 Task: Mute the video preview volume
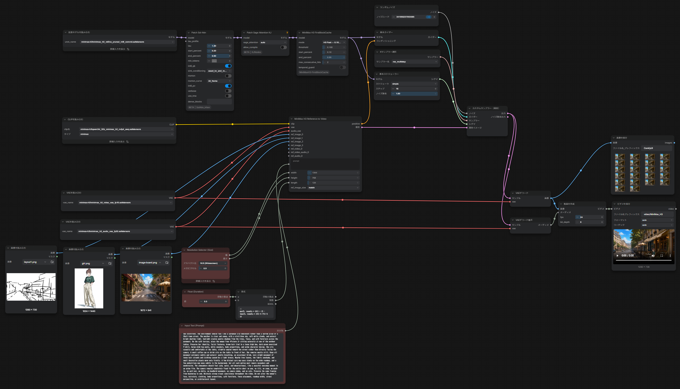653,255
